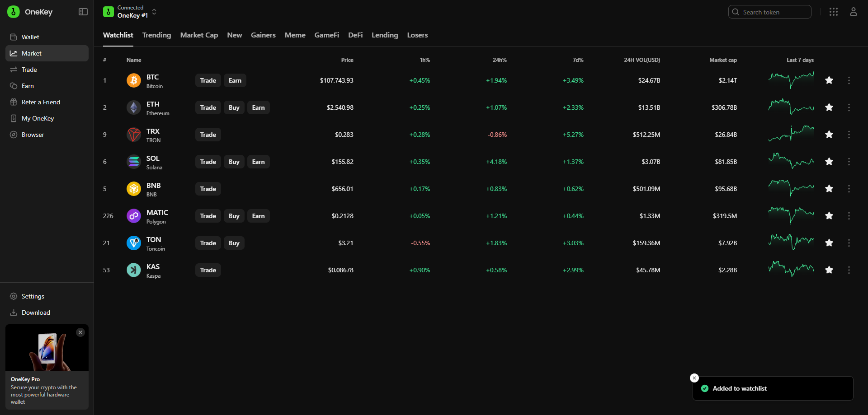Click the BNB coin icon
The height and width of the screenshot is (415, 868).
pyautogui.click(x=134, y=189)
